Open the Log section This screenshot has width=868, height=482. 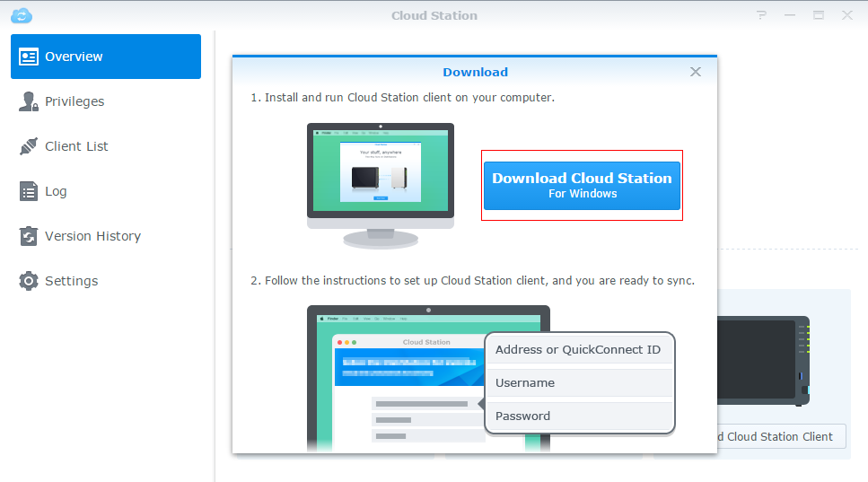56,191
